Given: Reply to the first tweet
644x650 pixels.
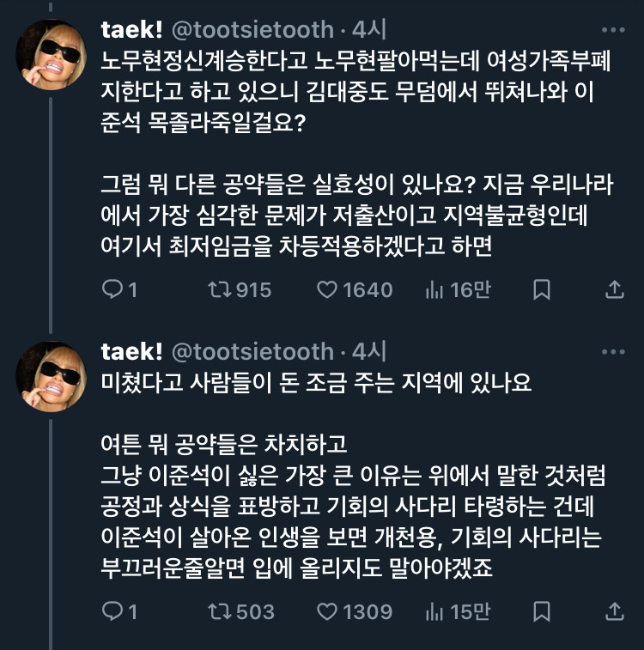Looking at the screenshot, I should pos(113,290).
